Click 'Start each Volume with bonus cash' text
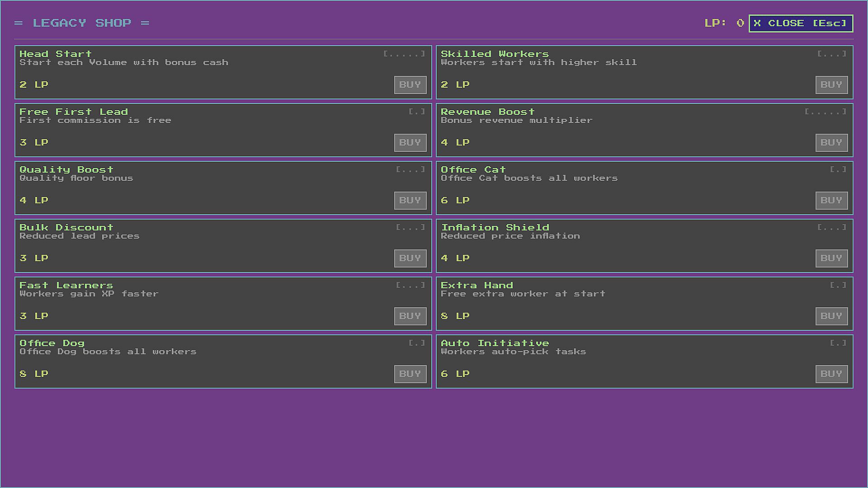Viewport: 868px width, 488px height. [124, 62]
